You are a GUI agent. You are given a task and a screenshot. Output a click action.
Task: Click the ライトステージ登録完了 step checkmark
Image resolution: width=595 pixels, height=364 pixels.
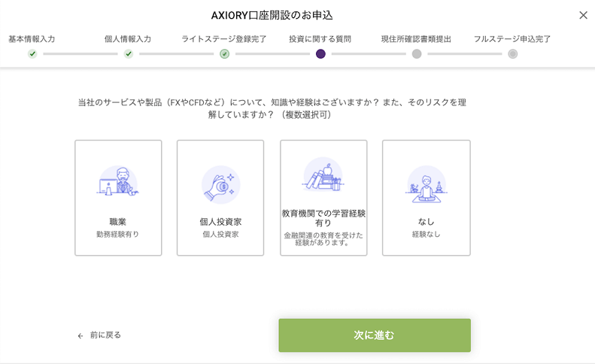[225, 54]
